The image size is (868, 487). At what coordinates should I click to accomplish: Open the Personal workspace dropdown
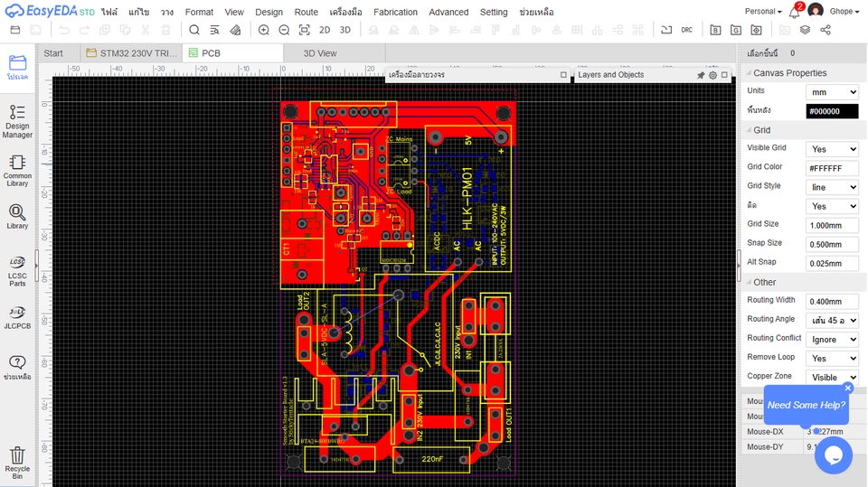pos(763,11)
